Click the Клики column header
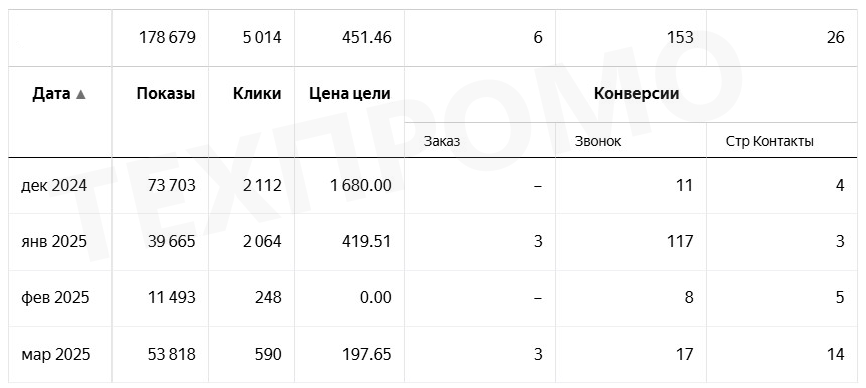Viewport: 866px width, 388px height. point(257,94)
